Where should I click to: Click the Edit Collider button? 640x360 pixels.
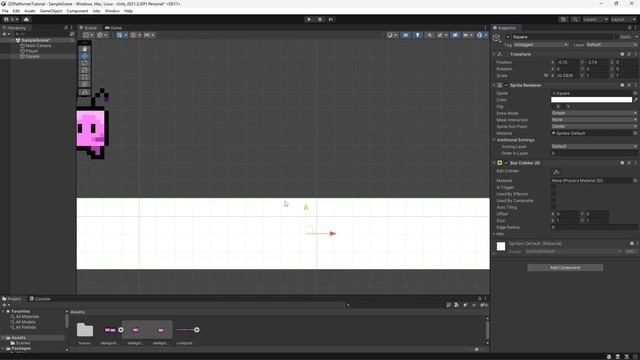click(556, 172)
